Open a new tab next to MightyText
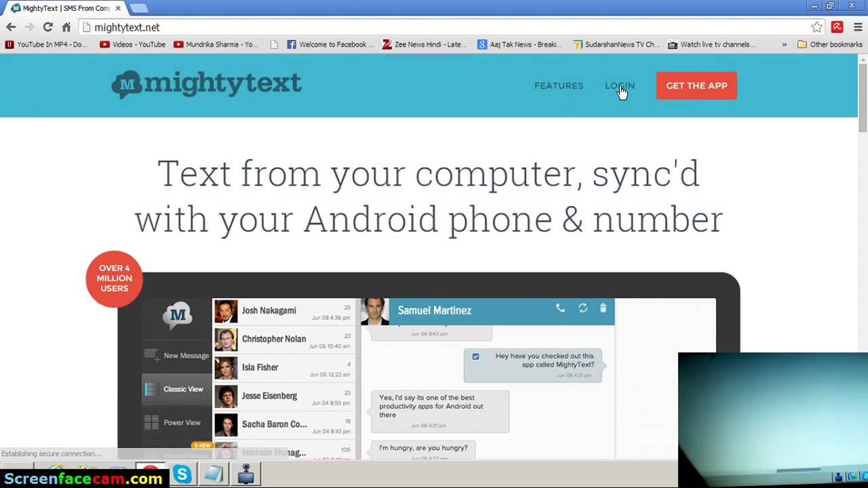 pyautogui.click(x=138, y=8)
